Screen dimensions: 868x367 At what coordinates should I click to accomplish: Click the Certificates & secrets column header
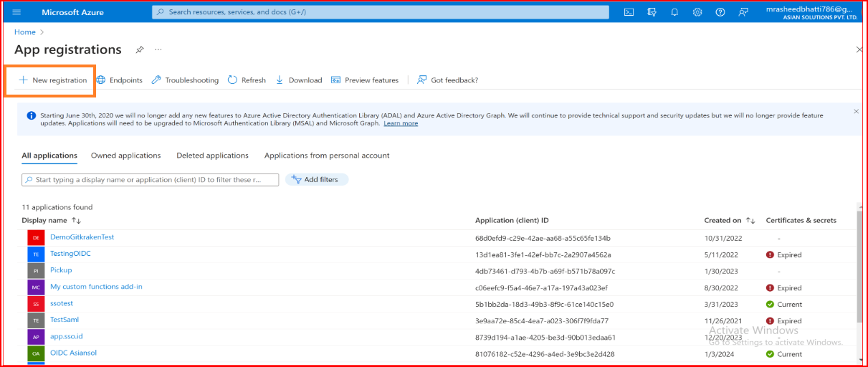(x=801, y=221)
